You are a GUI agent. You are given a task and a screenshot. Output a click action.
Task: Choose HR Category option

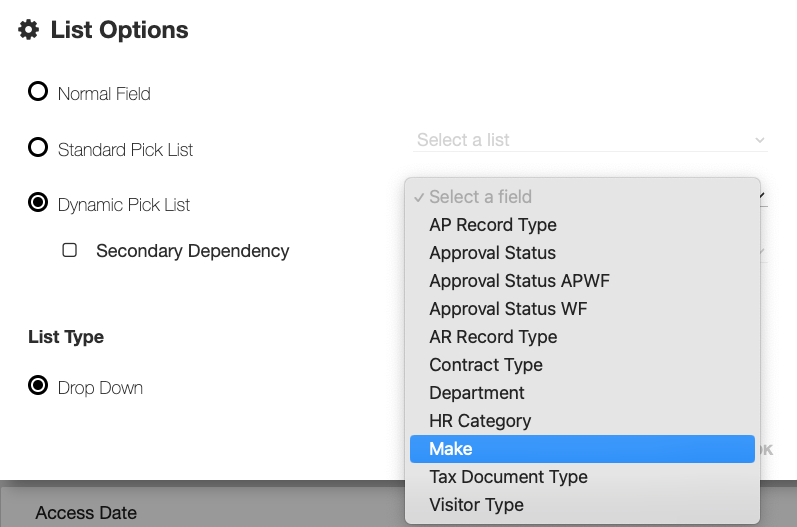point(480,421)
